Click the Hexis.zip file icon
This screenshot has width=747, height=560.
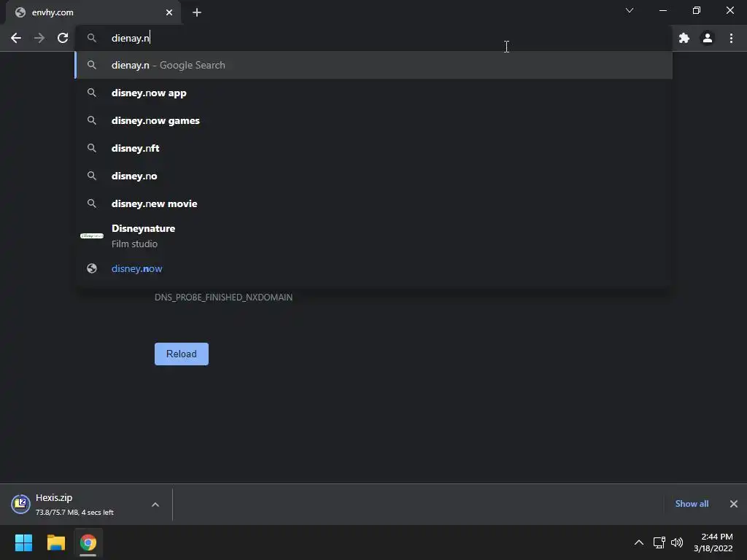coord(21,505)
